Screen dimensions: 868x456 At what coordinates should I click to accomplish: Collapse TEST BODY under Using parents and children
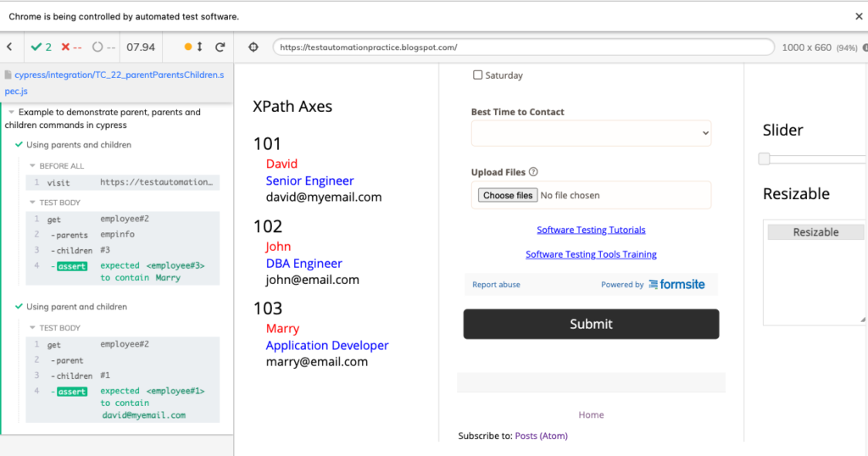click(x=32, y=202)
